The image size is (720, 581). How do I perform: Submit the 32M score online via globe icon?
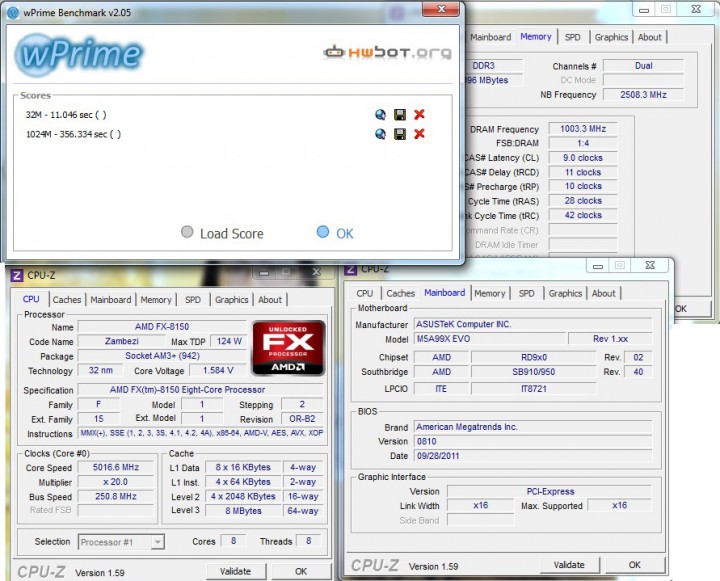coord(380,114)
